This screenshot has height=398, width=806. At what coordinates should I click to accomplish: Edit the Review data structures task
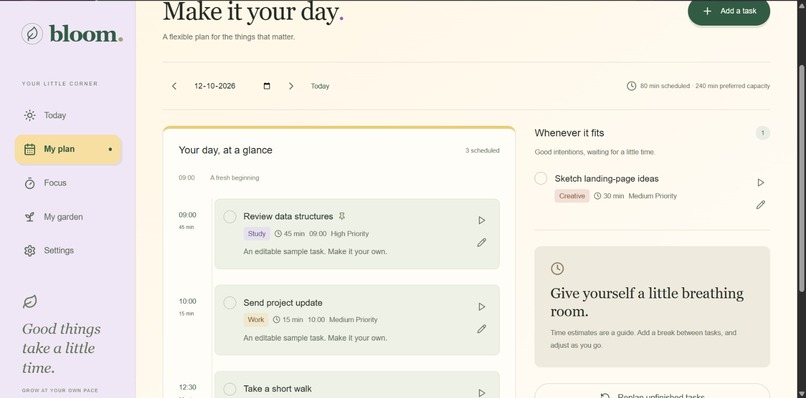tap(482, 242)
